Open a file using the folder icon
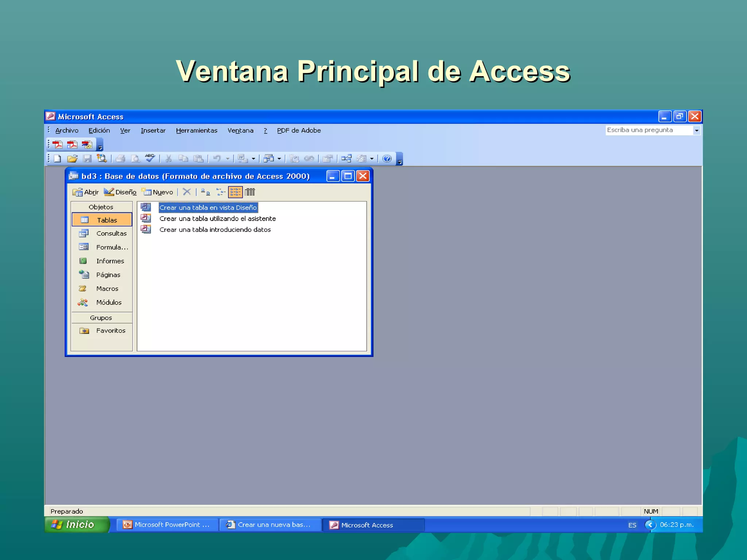 tap(72, 159)
